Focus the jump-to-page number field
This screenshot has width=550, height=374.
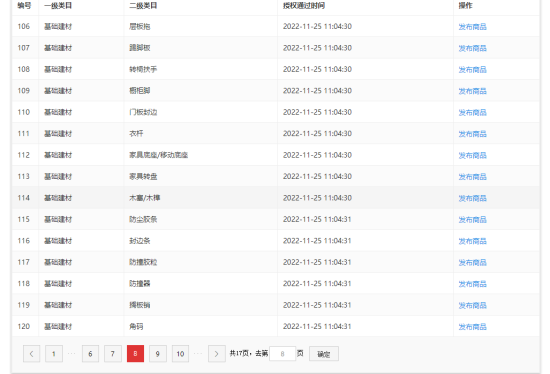[x=282, y=354]
